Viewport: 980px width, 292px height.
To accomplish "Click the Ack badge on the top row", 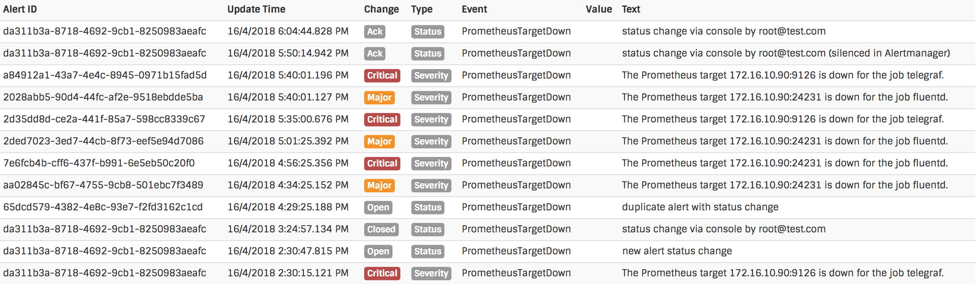I will 375,32.
